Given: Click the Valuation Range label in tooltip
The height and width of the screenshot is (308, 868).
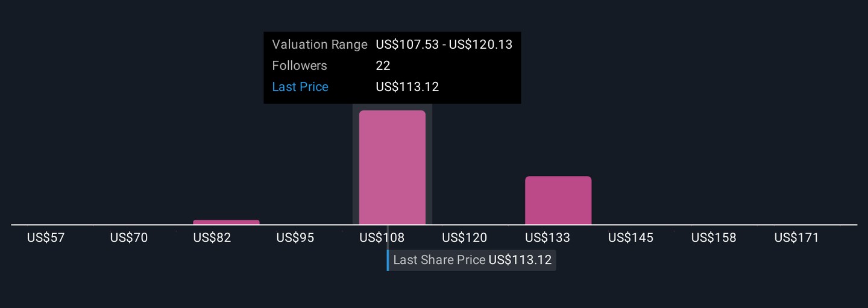Looking at the screenshot, I should pos(319,45).
